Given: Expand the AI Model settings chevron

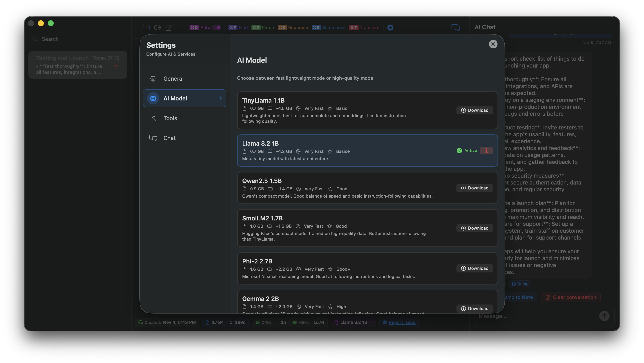Looking at the screenshot, I should pyautogui.click(x=220, y=98).
